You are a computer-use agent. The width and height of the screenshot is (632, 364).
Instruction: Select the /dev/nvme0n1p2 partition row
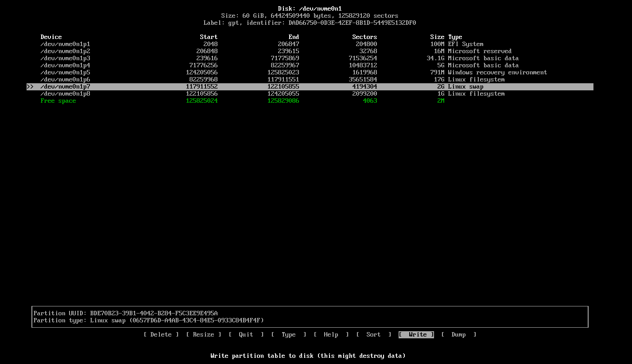tap(310, 51)
